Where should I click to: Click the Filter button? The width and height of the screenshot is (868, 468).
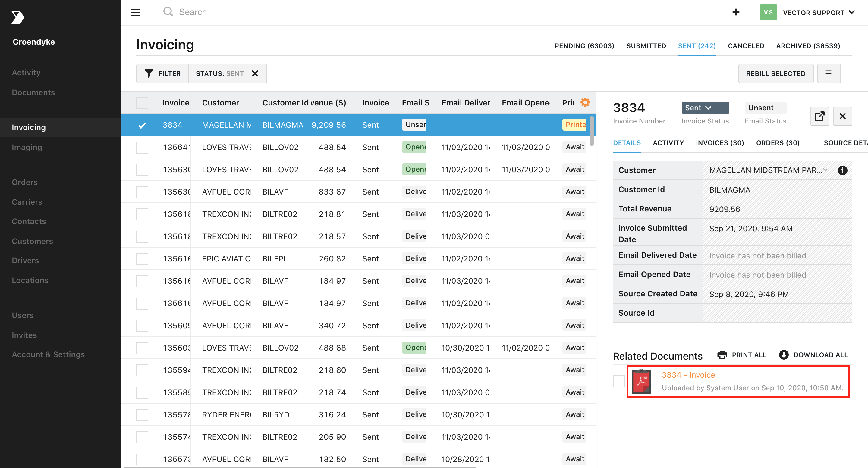162,73
